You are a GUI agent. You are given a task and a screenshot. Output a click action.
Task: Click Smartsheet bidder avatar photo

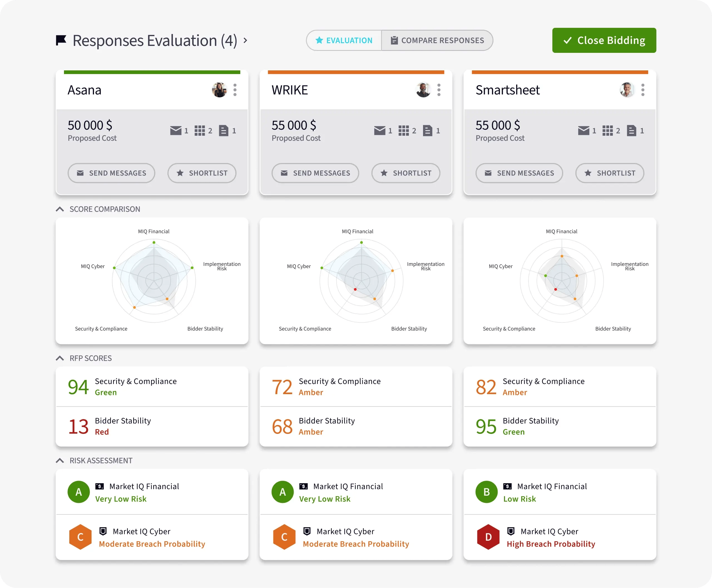[x=627, y=90]
